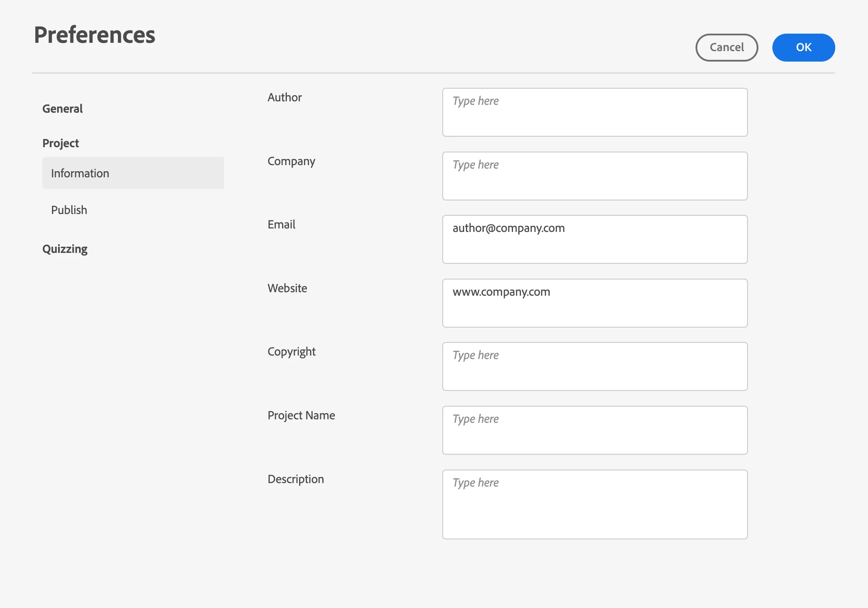Click the Preferences dialog title
This screenshot has width=868, height=608.
(x=95, y=35)
